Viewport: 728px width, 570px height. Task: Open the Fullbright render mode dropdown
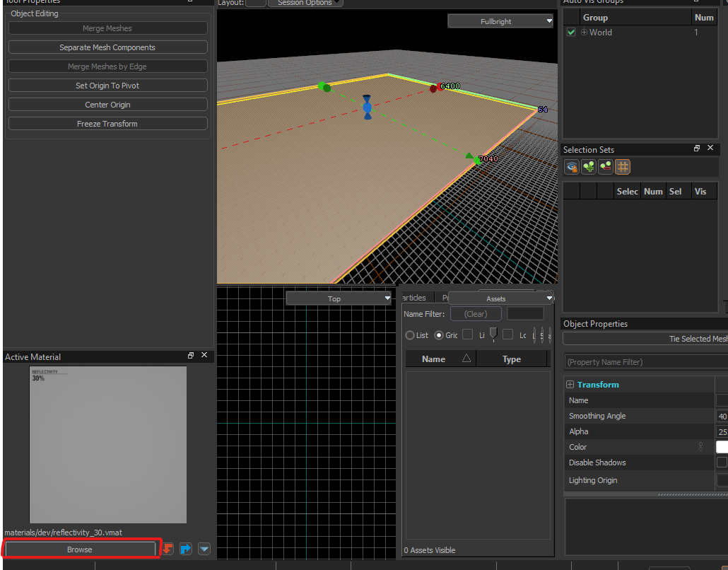[x=500, y=21]
